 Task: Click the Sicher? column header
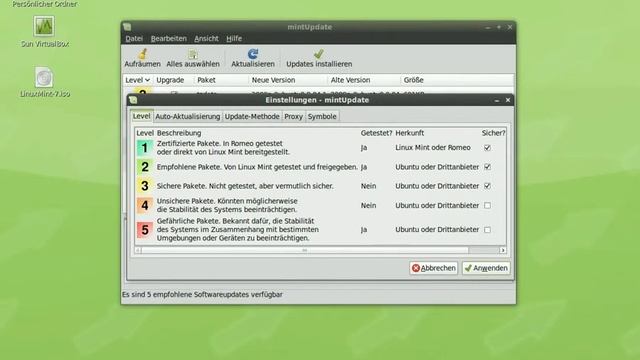click(493, 133)
